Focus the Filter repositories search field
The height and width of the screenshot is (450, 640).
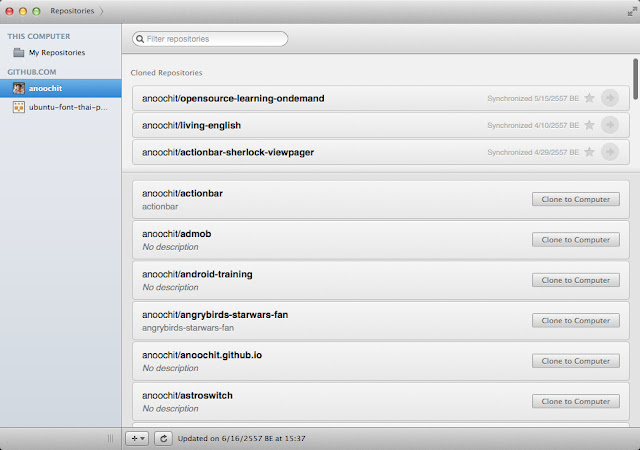coord(210,39)
